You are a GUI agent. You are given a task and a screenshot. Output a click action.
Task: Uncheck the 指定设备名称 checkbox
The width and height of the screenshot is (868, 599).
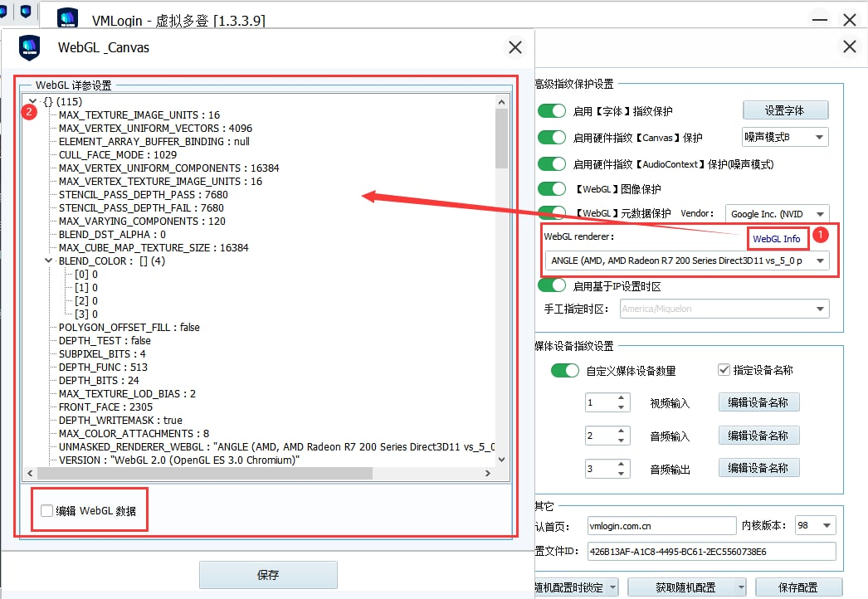(x=724, y=370)
